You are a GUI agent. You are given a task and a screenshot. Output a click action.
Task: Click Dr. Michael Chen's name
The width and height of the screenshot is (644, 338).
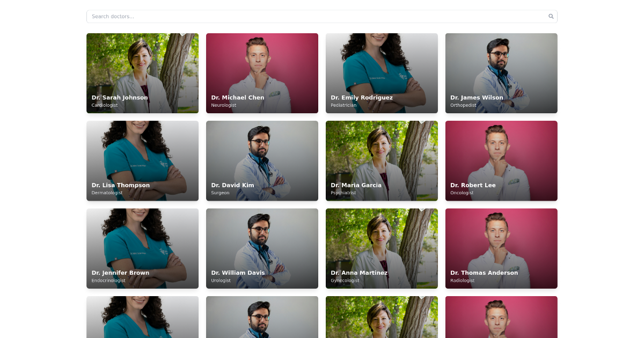[x=238, y=98]
